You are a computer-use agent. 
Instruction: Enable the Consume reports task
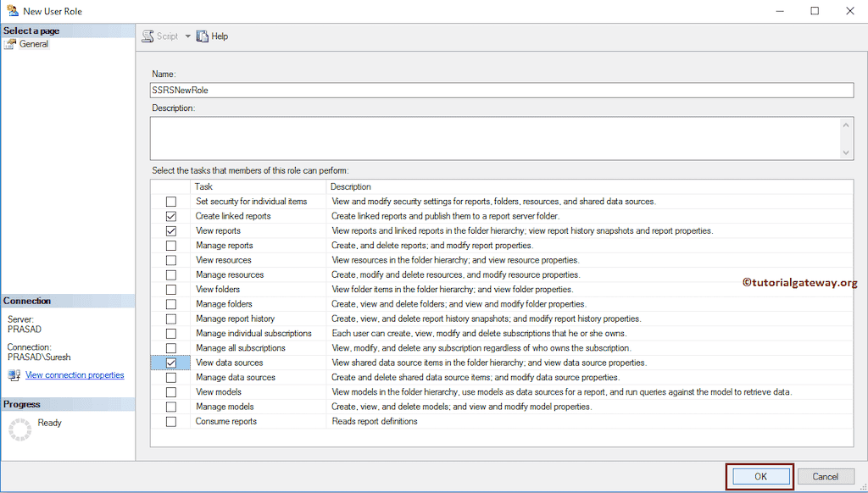click(172, 421)
